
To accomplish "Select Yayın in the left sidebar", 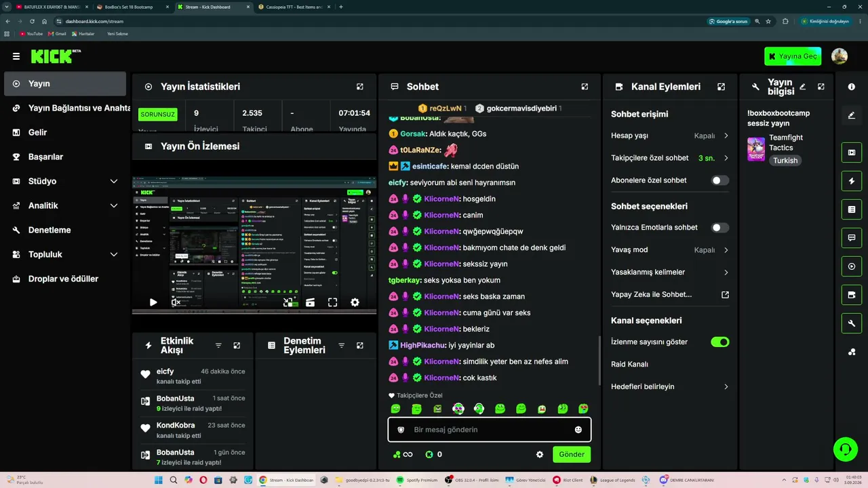I will 65,84.
